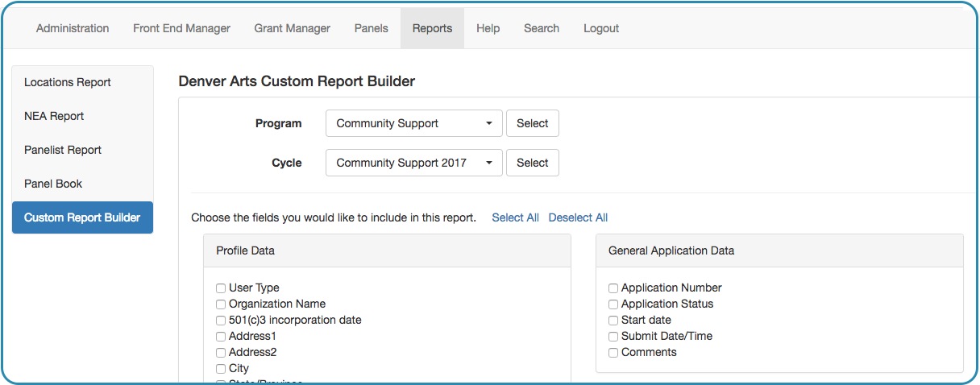Viewport: 980px width, 385px height.
Task: Enable the Application Status field
Action: [x=613, y=304]
